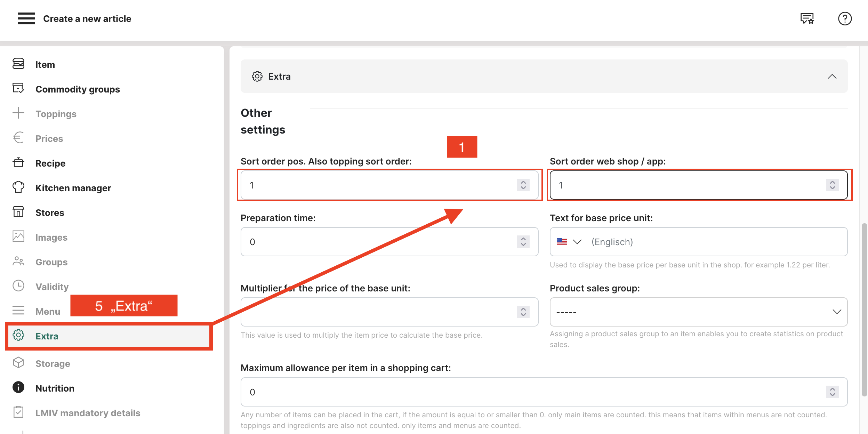Image resolution: width=868 pixels, height=434 pixels.
Task: Select Extra in the sidebar
Action: click(x=47, y=336)
